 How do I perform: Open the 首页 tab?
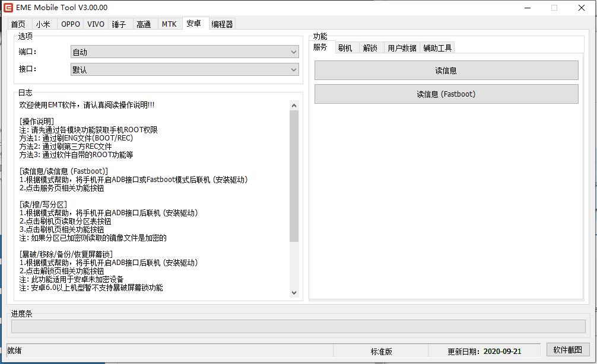(x=18, y=24)
